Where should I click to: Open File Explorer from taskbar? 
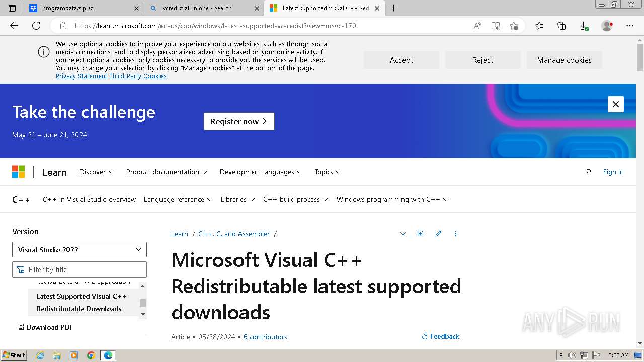tap(57, 355)
